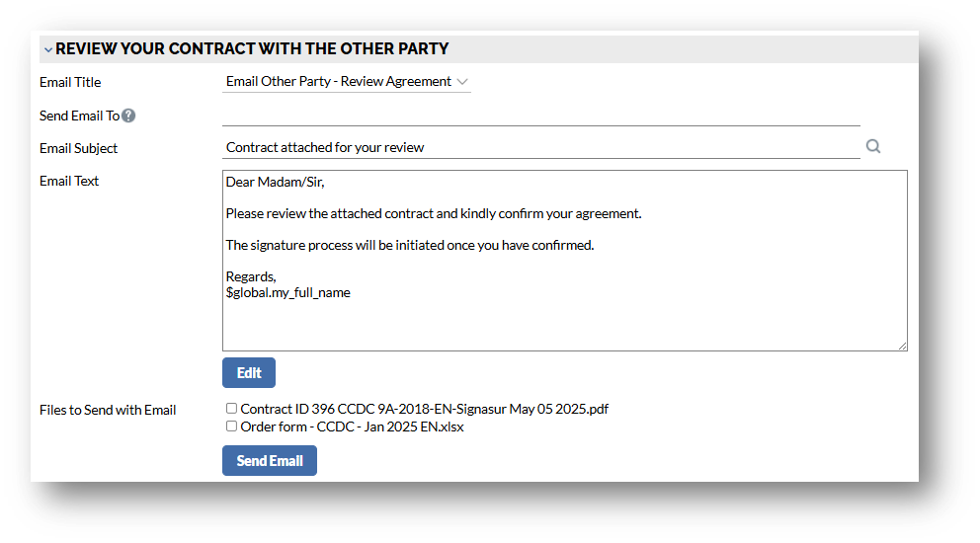Select the Order form CCDC xlsx filename
980x543 pixels.
[352, 427]
